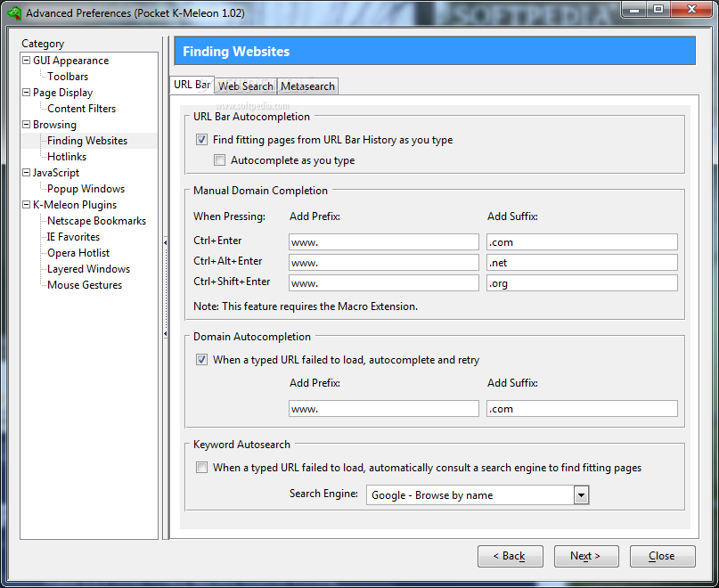Click the Ctrl+Enter prefix field
The height and width of the screenshot is (588, 719).
click(x=384, y=242)
